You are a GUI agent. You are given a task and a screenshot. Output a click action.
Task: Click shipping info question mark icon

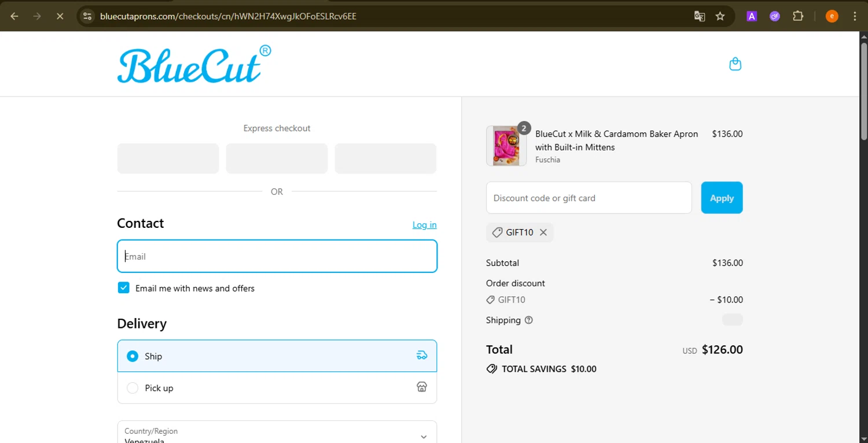pos(528,320)
